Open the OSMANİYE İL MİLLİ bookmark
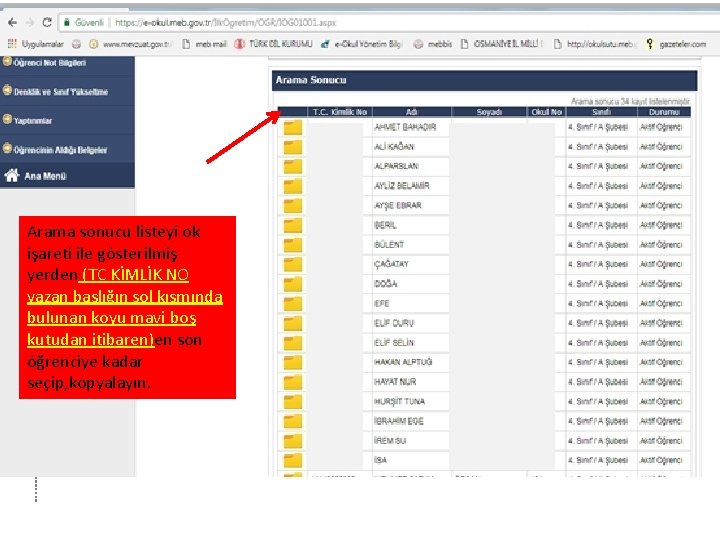 click(x=502, y=44)
